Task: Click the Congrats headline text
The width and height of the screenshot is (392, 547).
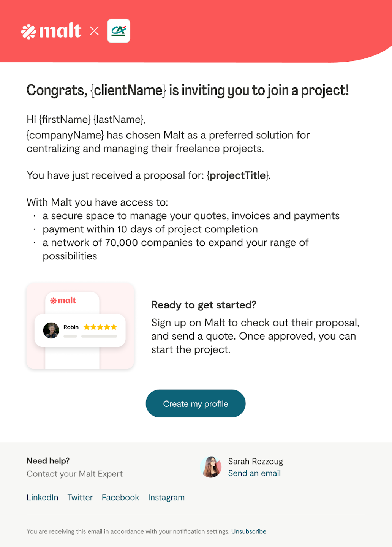Action: pyautogui.click(x=188, y=90)
